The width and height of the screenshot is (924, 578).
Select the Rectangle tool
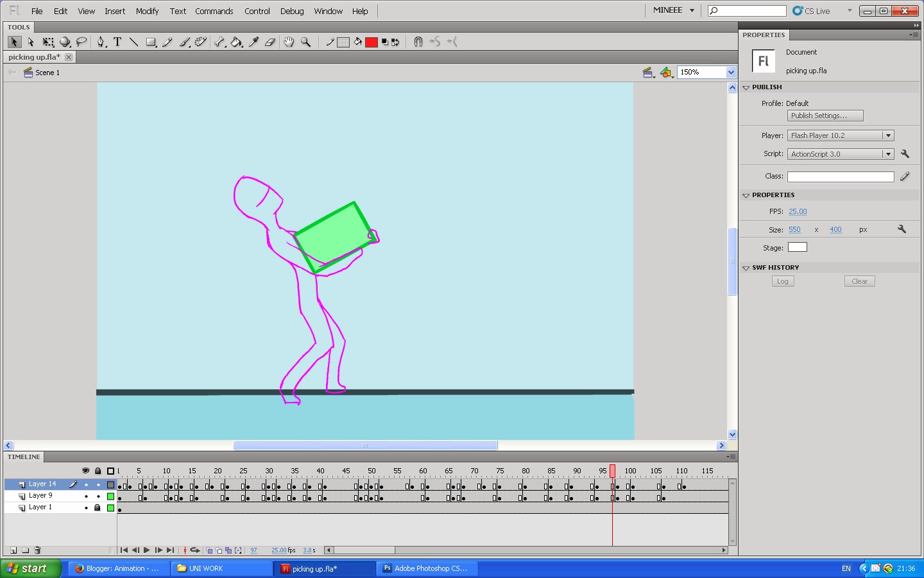point(151,42)
